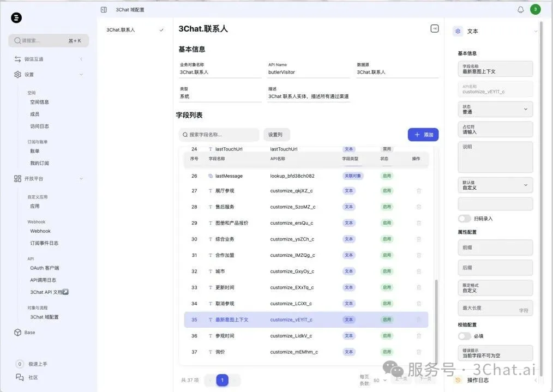This screenshot has width=553, height=392.
Task: Open the 3Chat API 文档 link
Action: pos(49,292)
